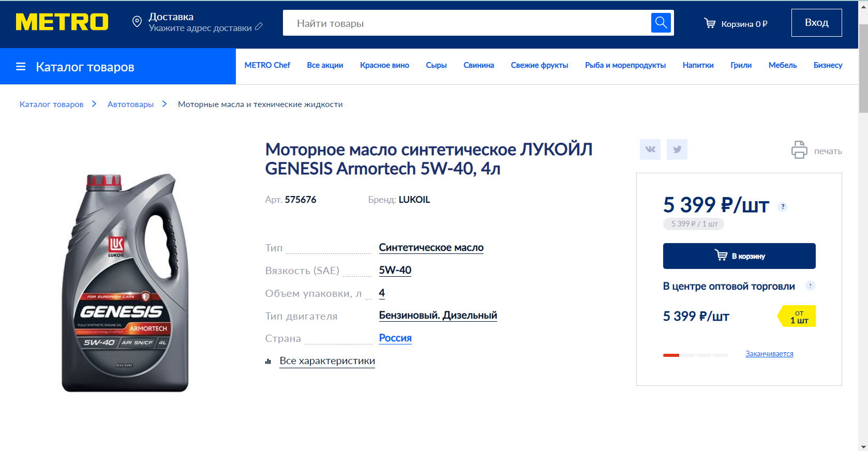Open the Россия country link
Image resolution: width=868 pixels, height=451 pixels.
395,338
